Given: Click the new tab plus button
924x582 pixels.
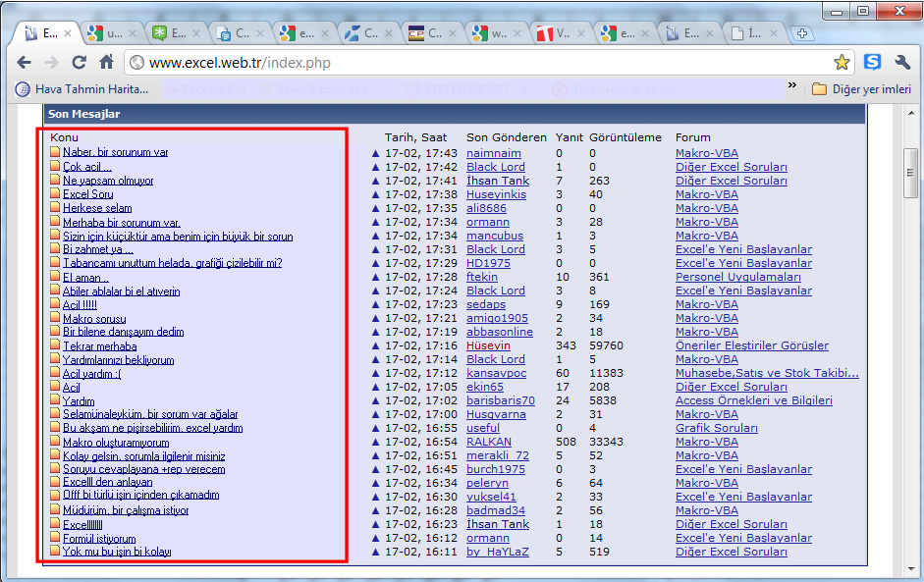Looking at the screenshot, I should click(x=802, y=33).
